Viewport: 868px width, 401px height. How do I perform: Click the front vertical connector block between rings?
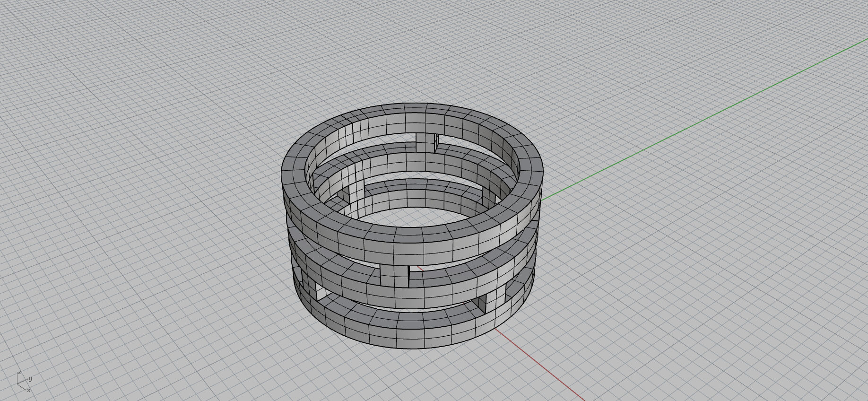click(x=394, y=276)
